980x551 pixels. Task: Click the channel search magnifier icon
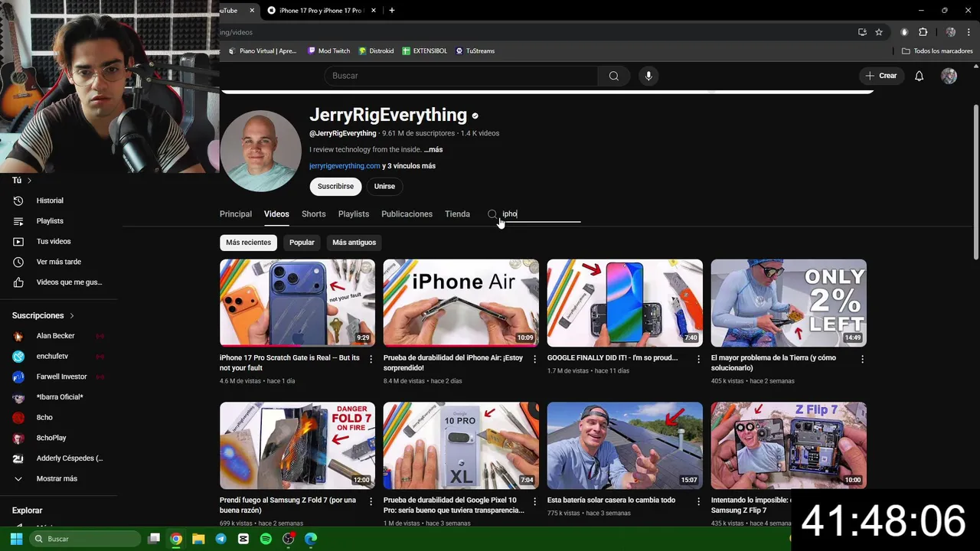[x=492, y=214]
